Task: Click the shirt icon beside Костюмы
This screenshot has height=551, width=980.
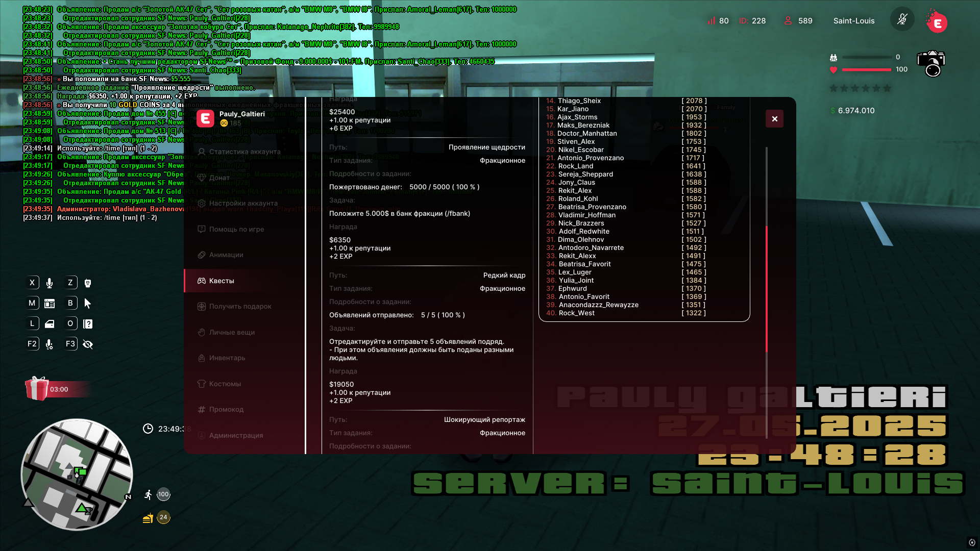Action: pos(202,384)
